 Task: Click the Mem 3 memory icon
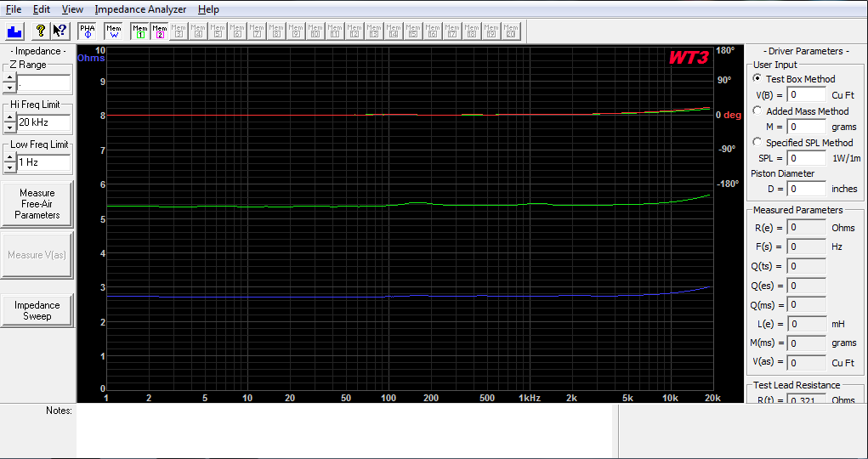tap(179, 31)
